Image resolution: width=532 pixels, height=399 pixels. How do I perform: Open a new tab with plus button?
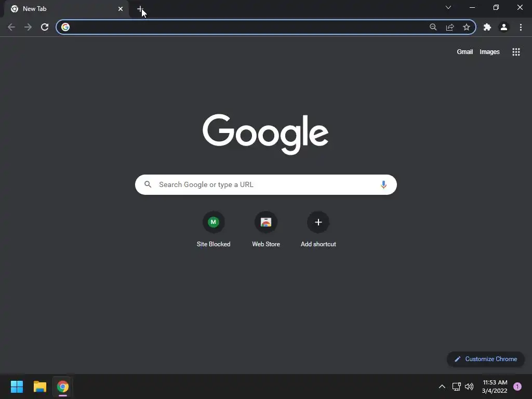tap(140, 9)
